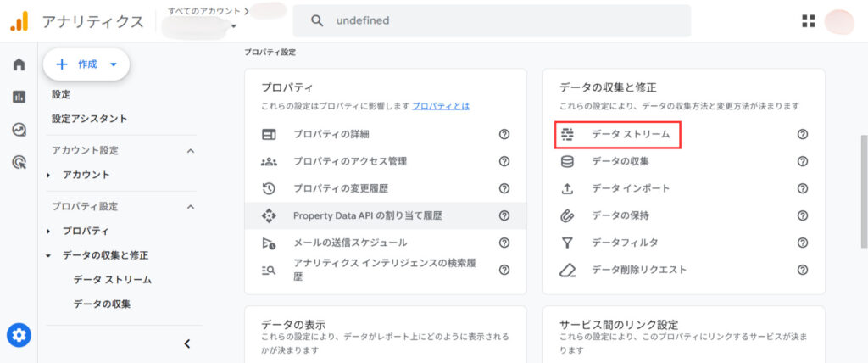Click the プロパティの変更履歴 history icon
This screenshot has height=363, width=868.
click(269, 188)
